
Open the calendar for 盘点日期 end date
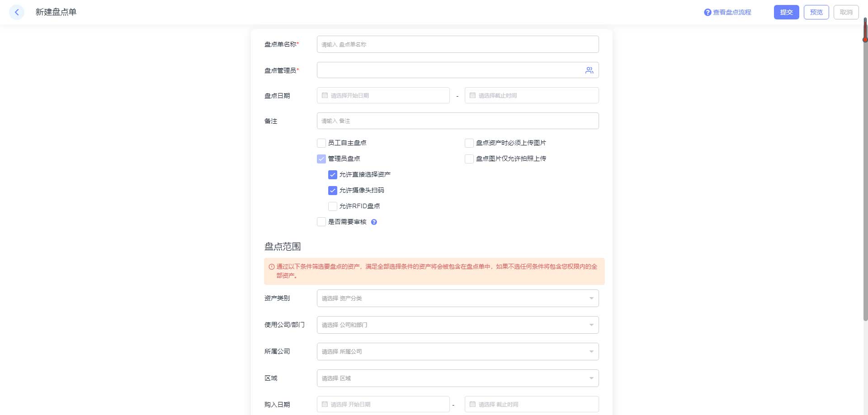pos(472,95)
